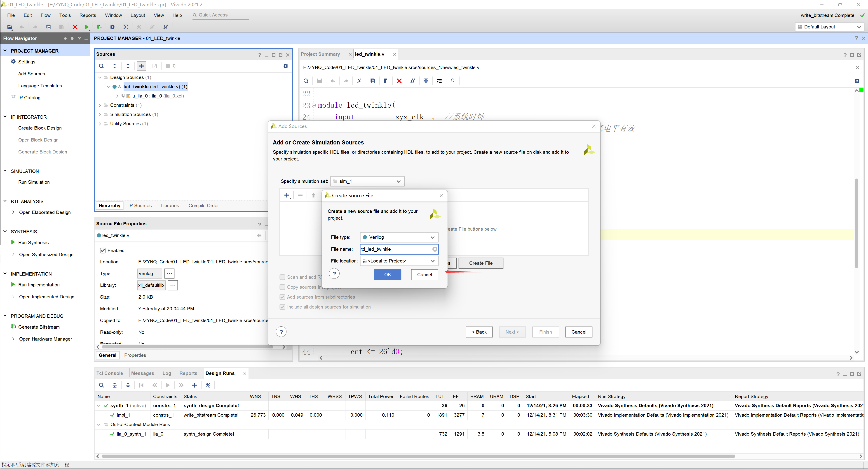Click the editor vertical scrollbar thumb
Screen dimensions: 868x469
pos(856,224)
